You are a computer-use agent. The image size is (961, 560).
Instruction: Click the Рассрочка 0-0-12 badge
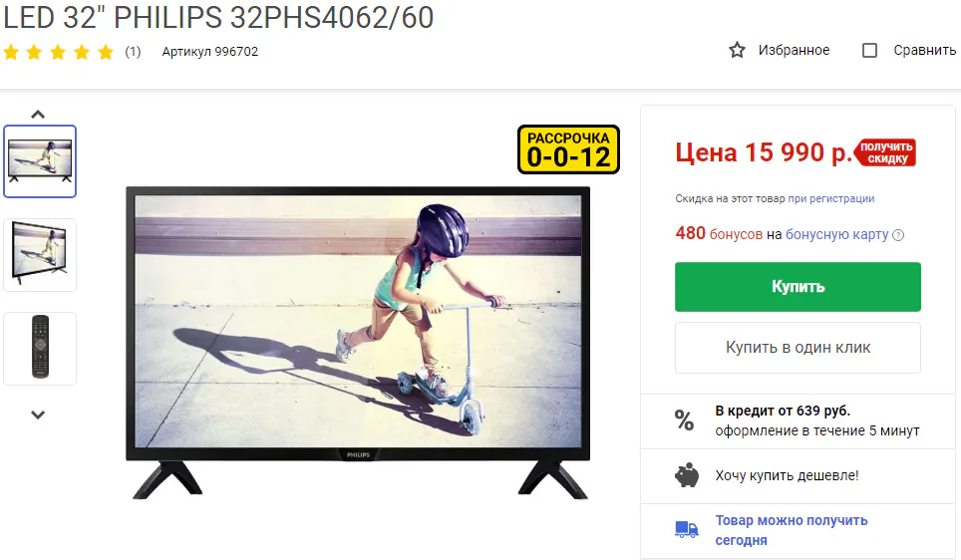tap(569, 149)
